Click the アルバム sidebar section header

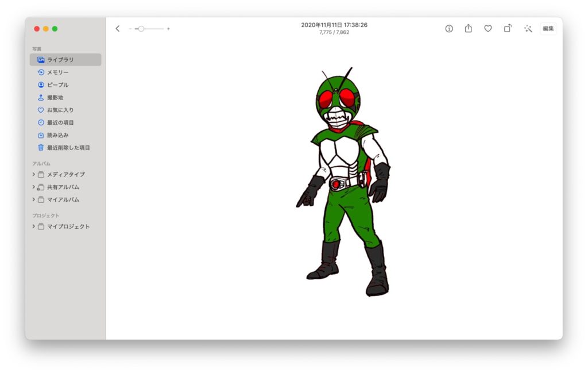41,164
